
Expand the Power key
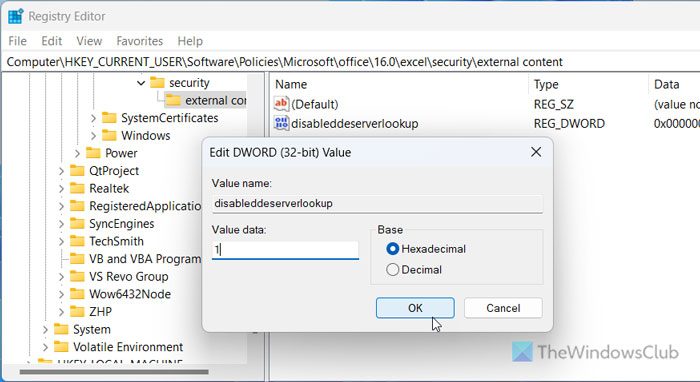coord(77,154)
